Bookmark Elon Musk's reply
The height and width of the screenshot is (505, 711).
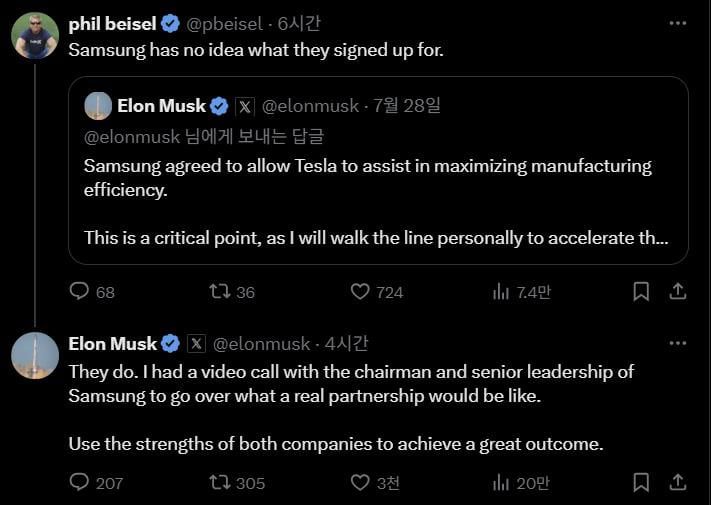(642, 482)
